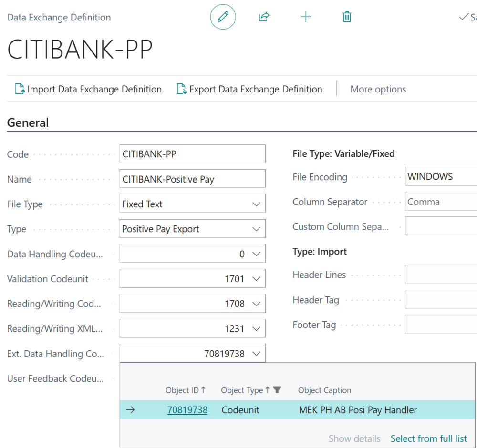Image resolution: width=477 pixels, height=448 pixels.
Task: Open the Type dropdown showing Positive Pay Export
Action: click(x=257, y=229)
